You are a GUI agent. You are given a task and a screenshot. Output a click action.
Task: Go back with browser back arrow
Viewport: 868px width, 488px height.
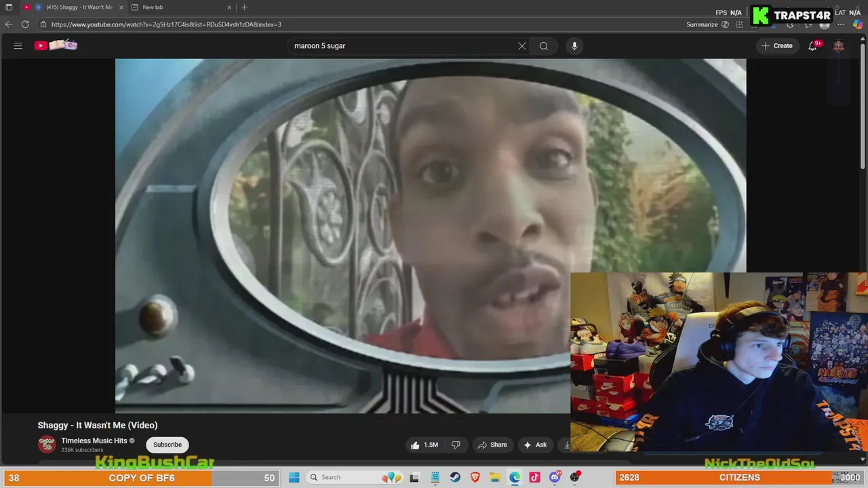tap(9, 24)
